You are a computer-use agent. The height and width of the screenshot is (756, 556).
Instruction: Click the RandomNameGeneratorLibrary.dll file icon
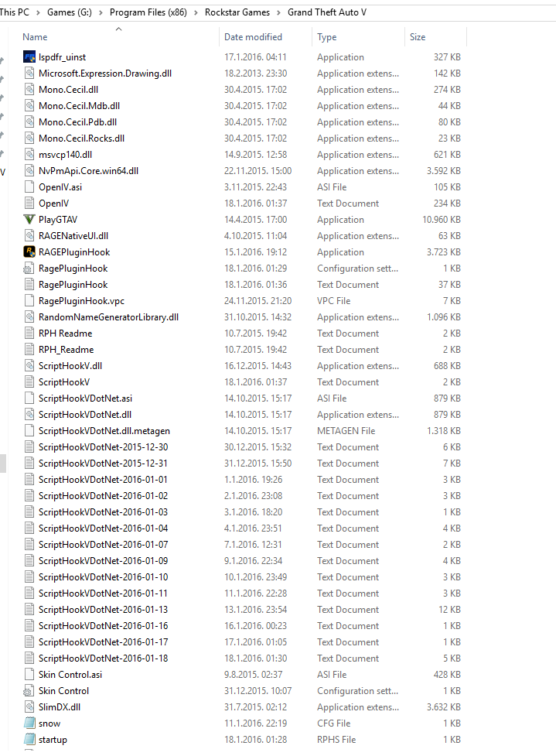(x=29, y=316)
